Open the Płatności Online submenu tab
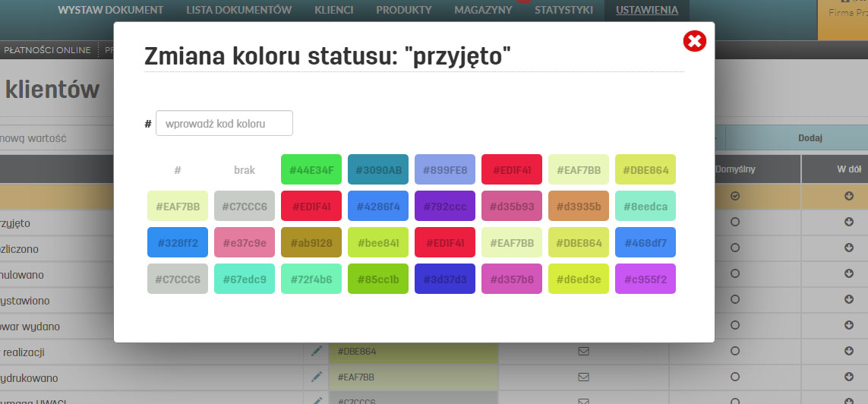 (47, 50)
